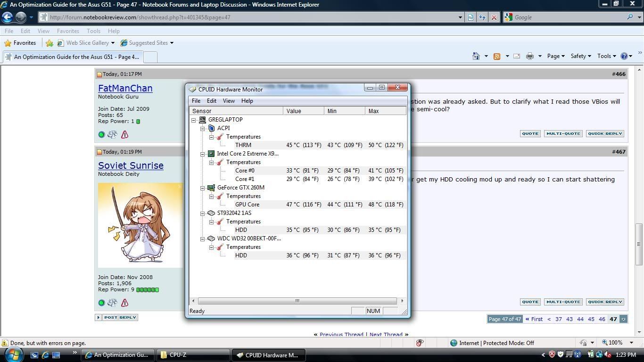Screen dimensions: 644x362
Task: Click FatManChan's report post warning icon
Action: [x=124, y=134]
